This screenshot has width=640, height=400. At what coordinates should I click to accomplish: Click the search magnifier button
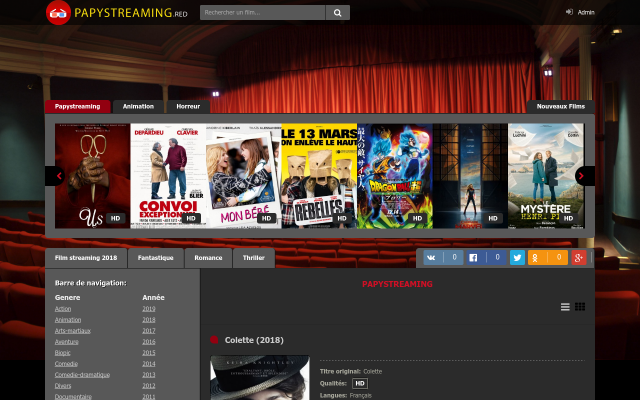(338, 13)
